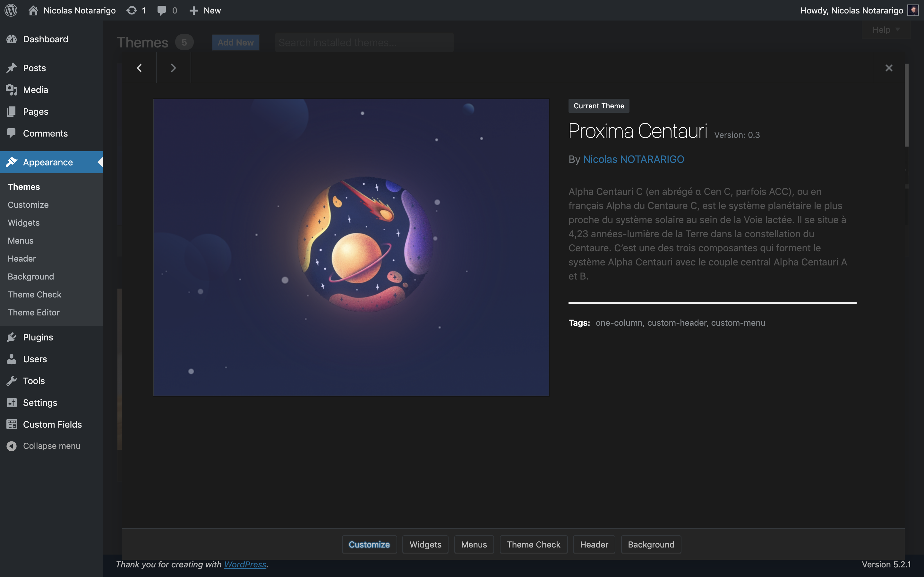Open the Tools wrench icon

[x=12, y=381]
